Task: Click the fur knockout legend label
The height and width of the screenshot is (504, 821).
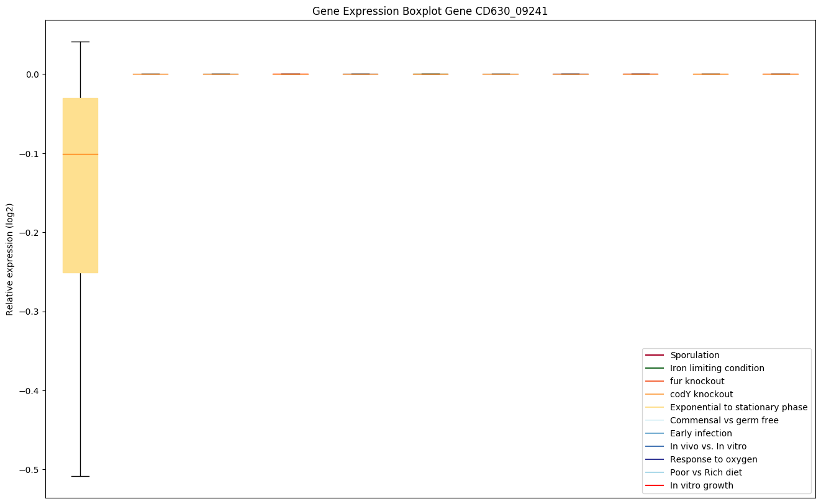Action: 697,381
